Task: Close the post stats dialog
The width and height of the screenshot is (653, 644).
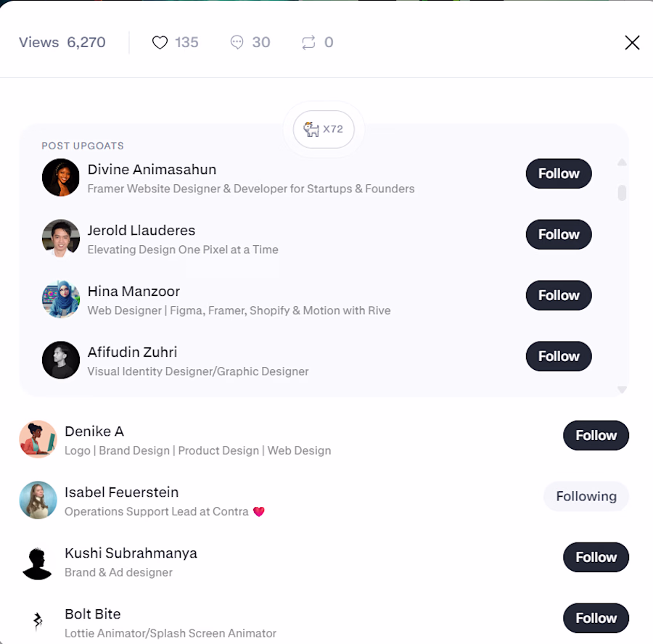Action: [x=632, y=43]
